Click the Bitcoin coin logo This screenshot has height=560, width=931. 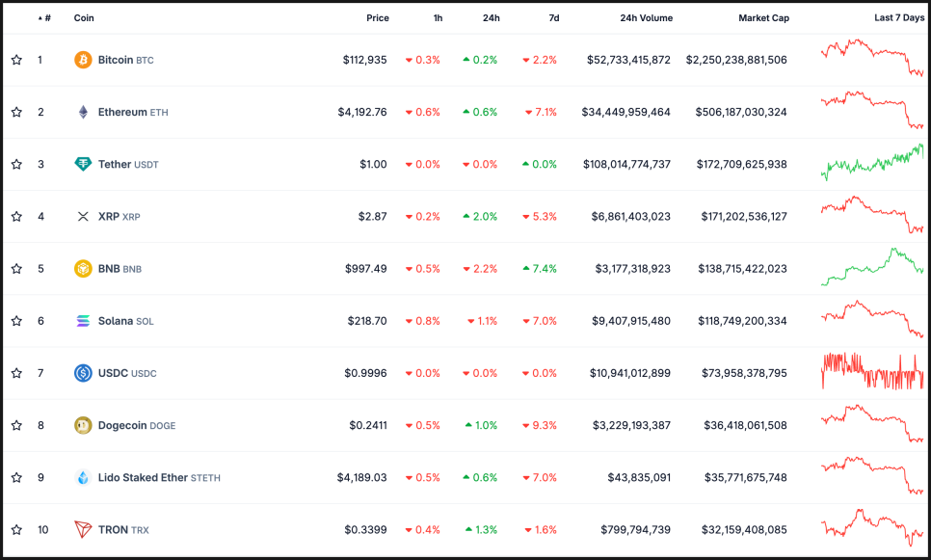[83, 60]
